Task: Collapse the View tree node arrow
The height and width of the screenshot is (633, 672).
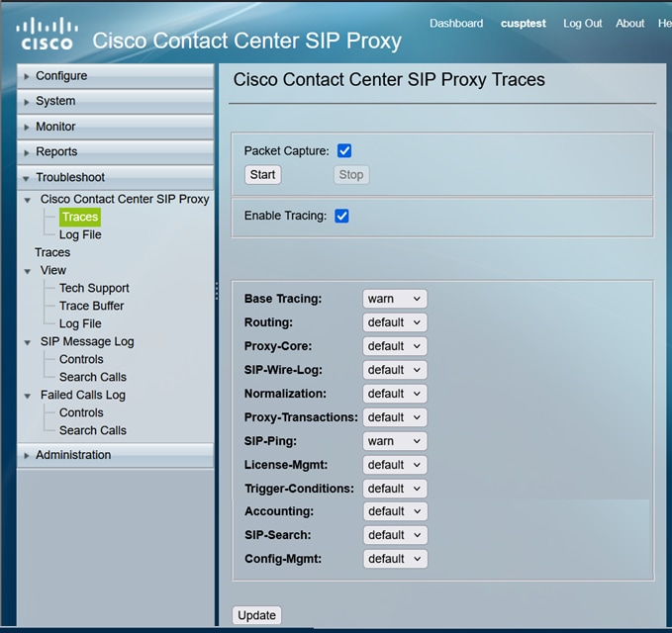Action: [28, 271]
